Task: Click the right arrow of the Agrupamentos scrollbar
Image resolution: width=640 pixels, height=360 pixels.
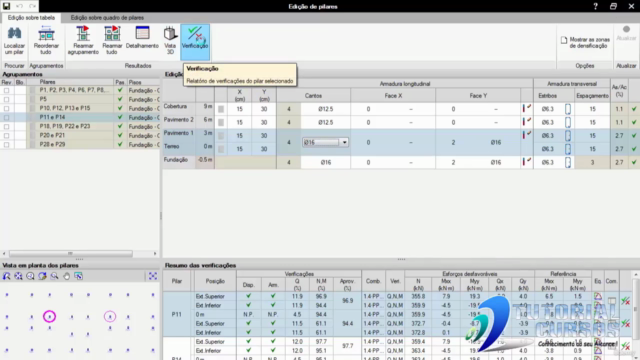Action: [x=155, y=253]
